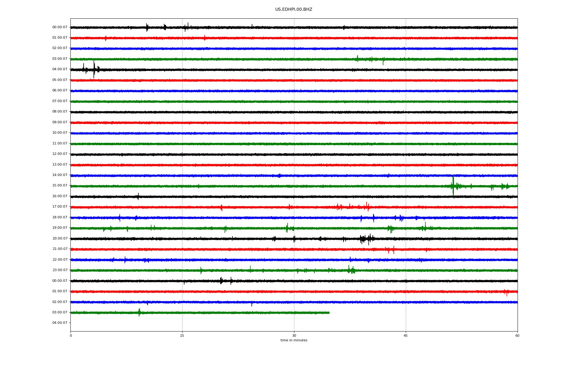Screen dimensions: 588x368
Task: Click the x-axis tick label 0
Action: tap(71, 335)
